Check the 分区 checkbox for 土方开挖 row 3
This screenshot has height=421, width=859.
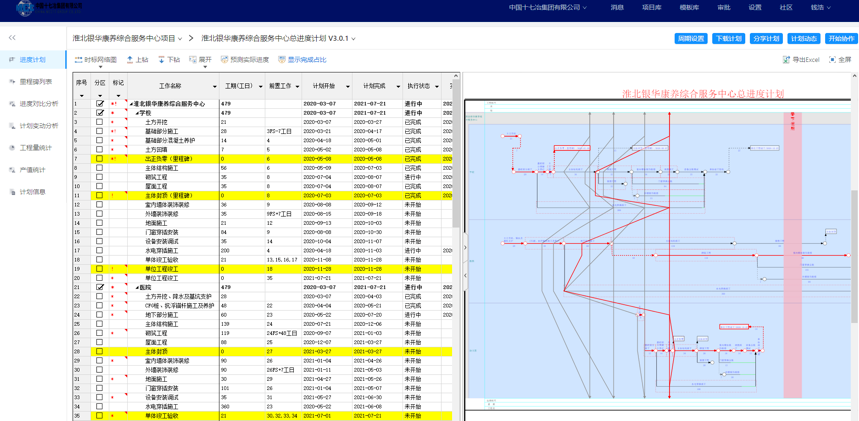point(100,122)
